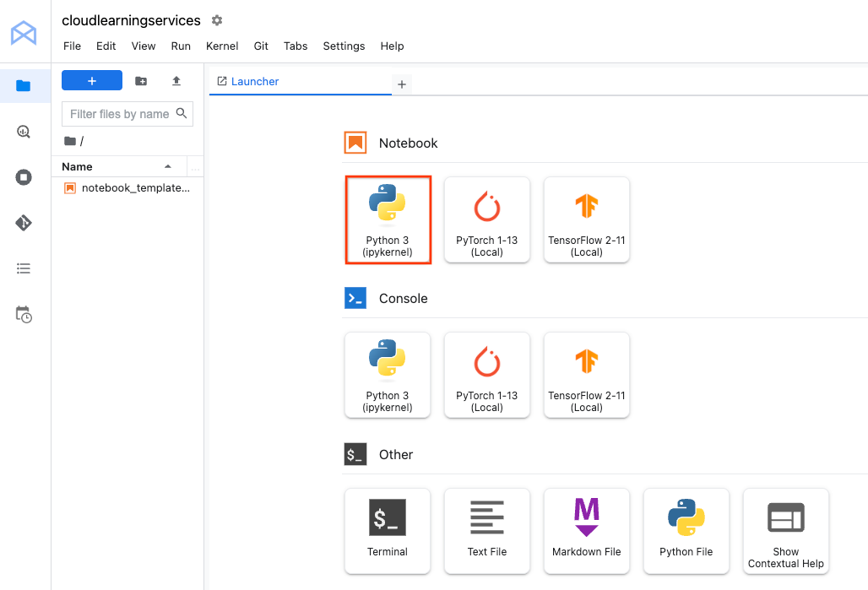
Task: Open the View menu
Action: pyautogui.click(x=144, y=46)
